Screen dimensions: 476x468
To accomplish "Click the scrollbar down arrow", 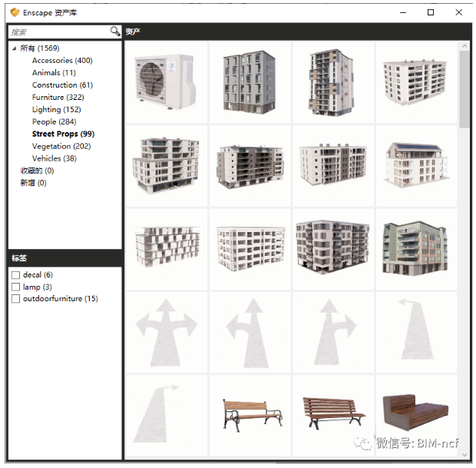I will click(x=464, y=453).
